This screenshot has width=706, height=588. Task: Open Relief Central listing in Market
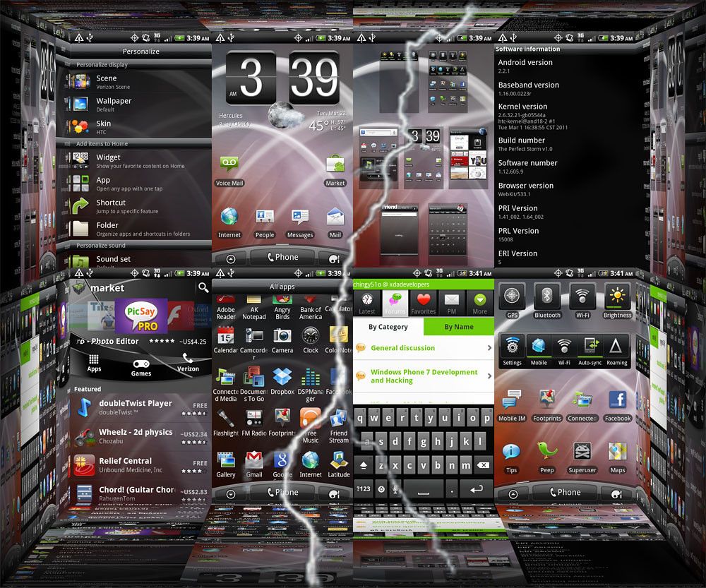140,464
